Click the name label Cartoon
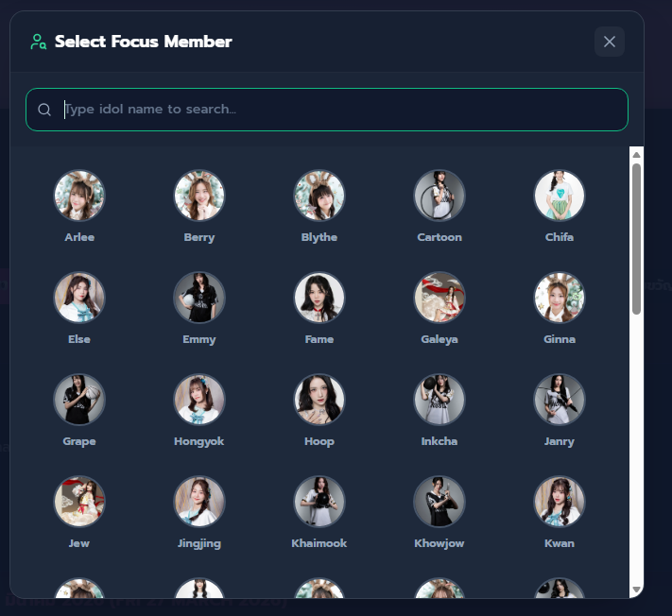Screen dimensions: 672x616 pos(439,237)
